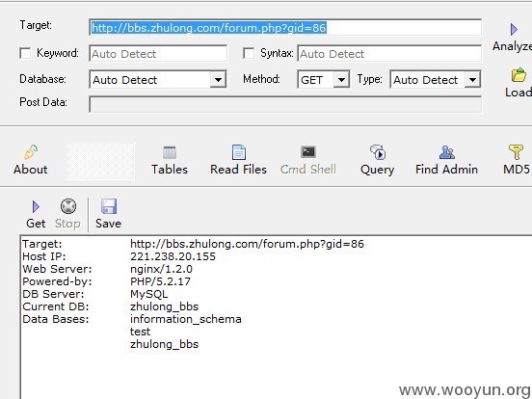Select Powered-by value PHP/5.2.17
This screenshot has width=532, height=399.
(x=160, y=281)
